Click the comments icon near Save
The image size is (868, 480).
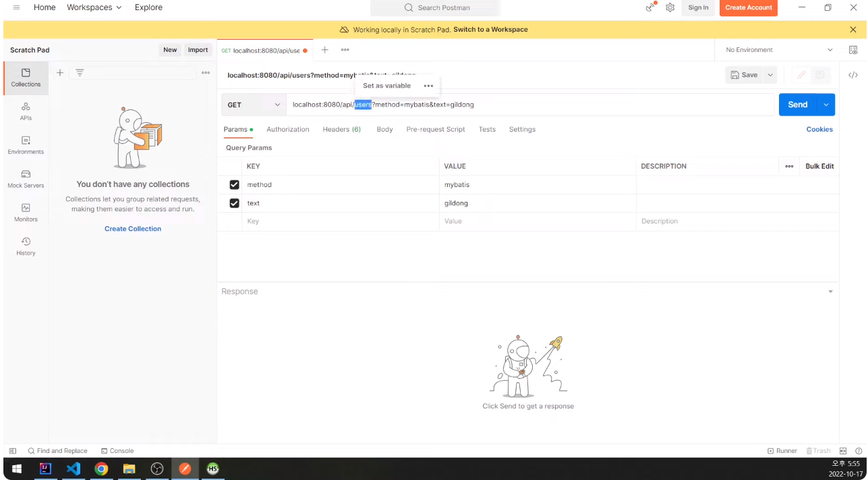click(x=820, y=75)
